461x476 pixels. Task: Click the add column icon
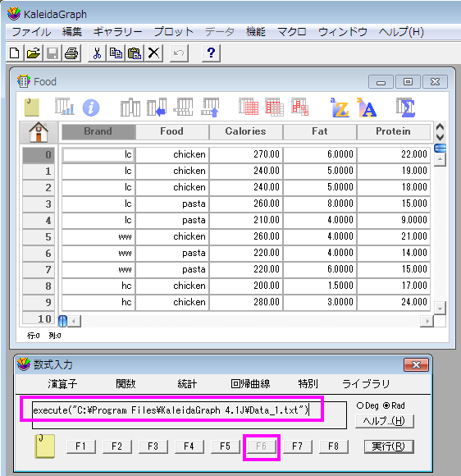pyautogui.click(x=130, y=108)
